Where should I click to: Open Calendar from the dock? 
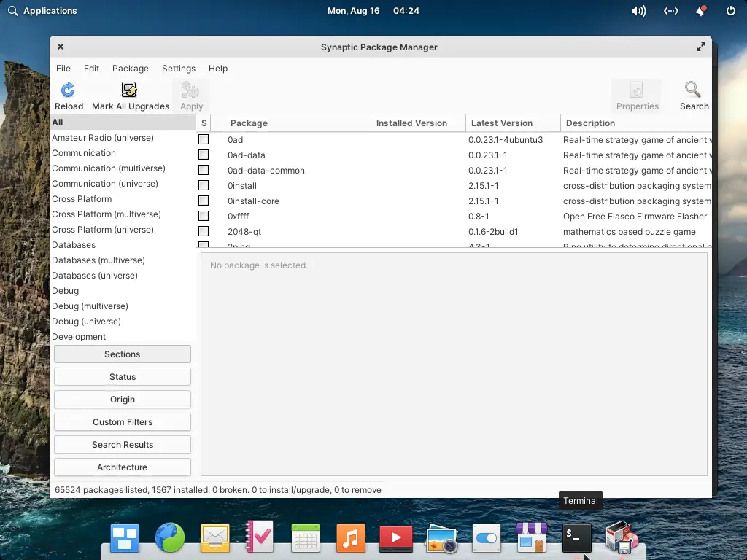point(306,538)
